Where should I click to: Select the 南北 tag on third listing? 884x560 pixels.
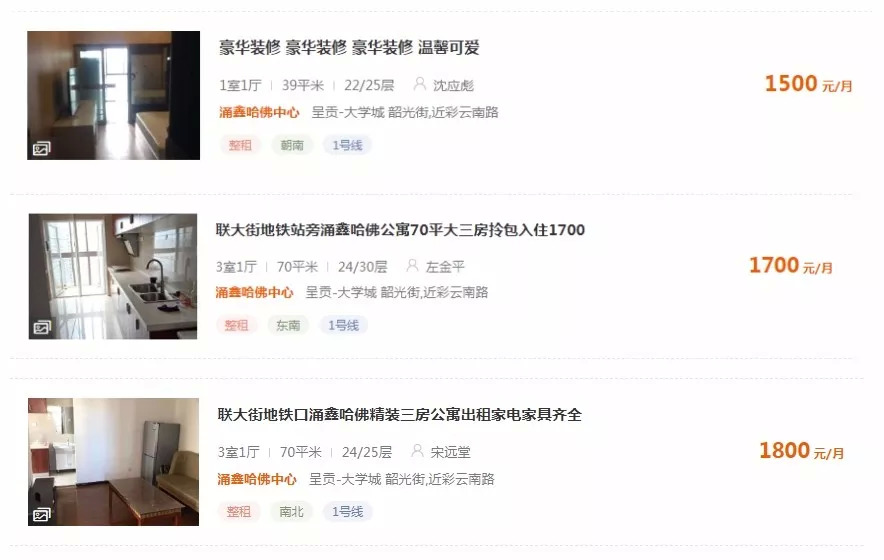coord(291,512)
